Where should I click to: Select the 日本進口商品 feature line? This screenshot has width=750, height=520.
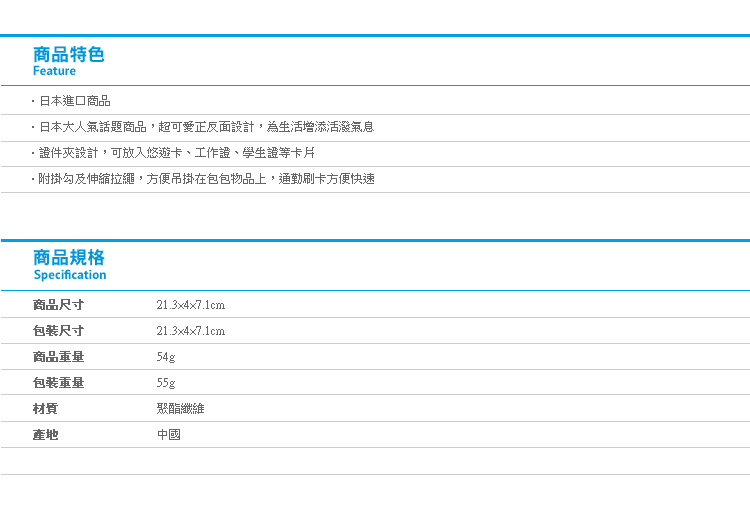click(x=75, y=101)
